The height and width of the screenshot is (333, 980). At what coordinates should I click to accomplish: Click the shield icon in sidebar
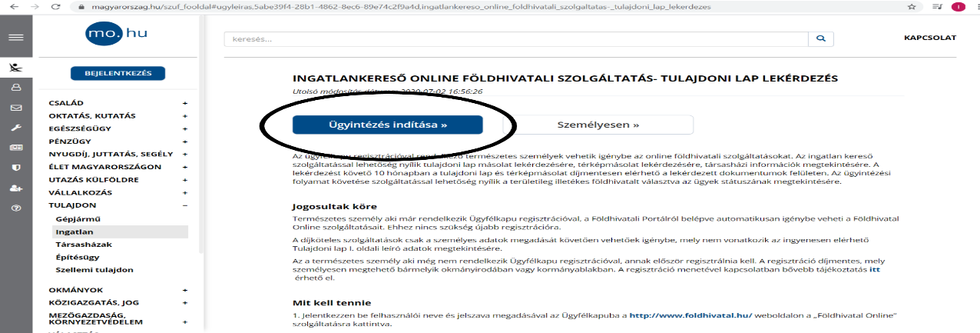pyautogui.click(x=15, y=167)
